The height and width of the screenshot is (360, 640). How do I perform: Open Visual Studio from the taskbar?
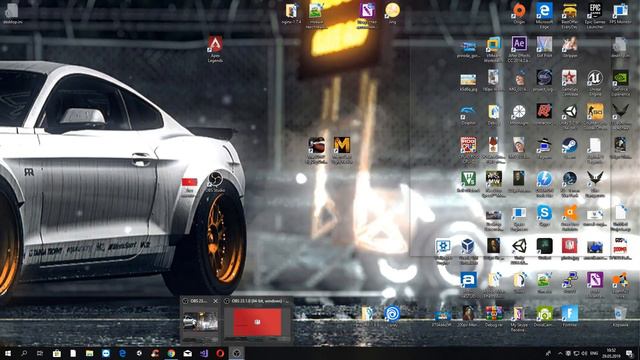204,353
